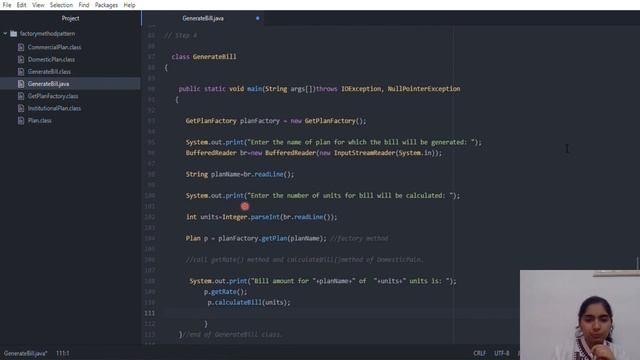640x360 pixels.
Task: Click 'String planName=br.readLine();' line
Action: [240, 174]
